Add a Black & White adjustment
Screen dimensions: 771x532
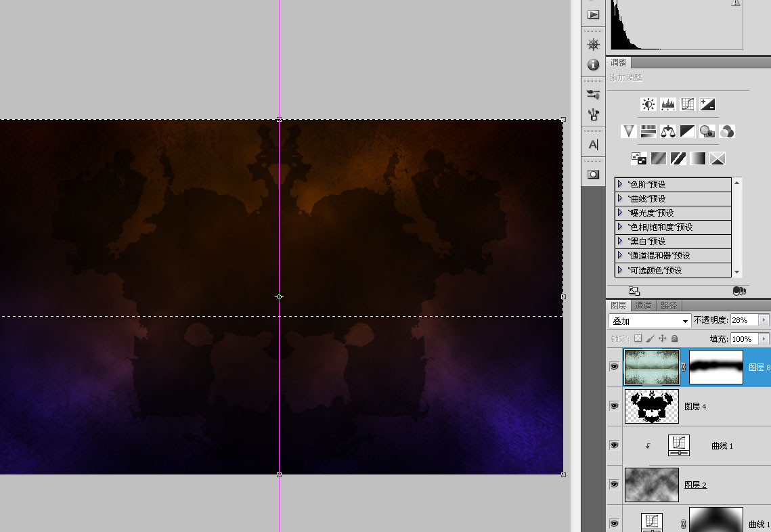tap(688, 131)
